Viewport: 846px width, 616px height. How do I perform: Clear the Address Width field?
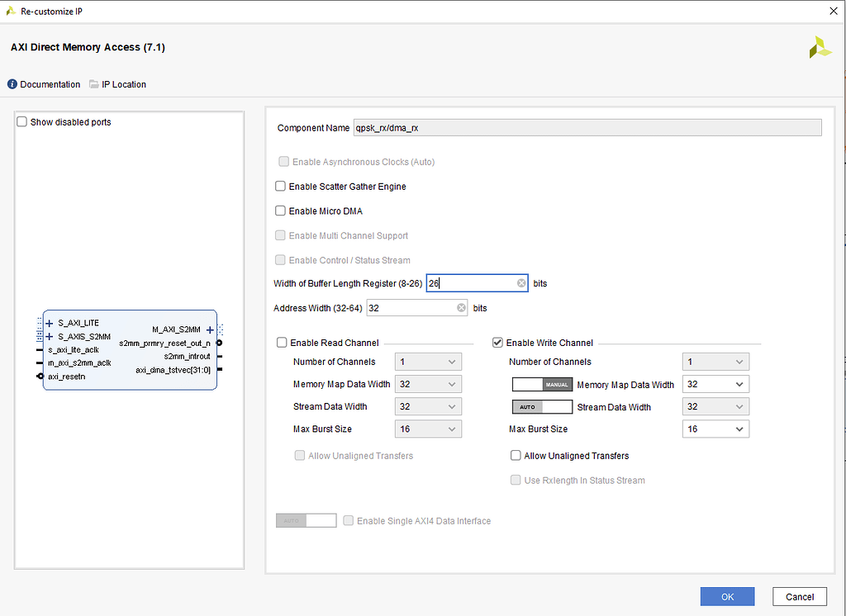[461, 307]
